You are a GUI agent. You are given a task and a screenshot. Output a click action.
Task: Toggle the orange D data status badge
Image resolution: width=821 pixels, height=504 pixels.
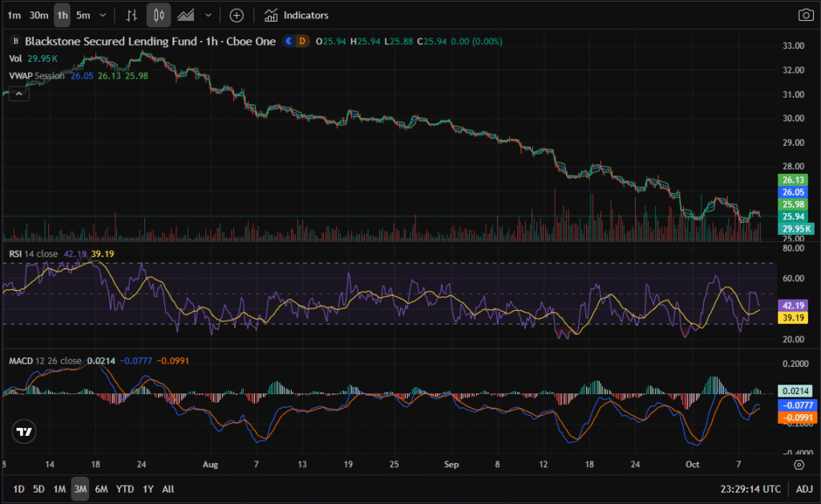coord(302,41)
